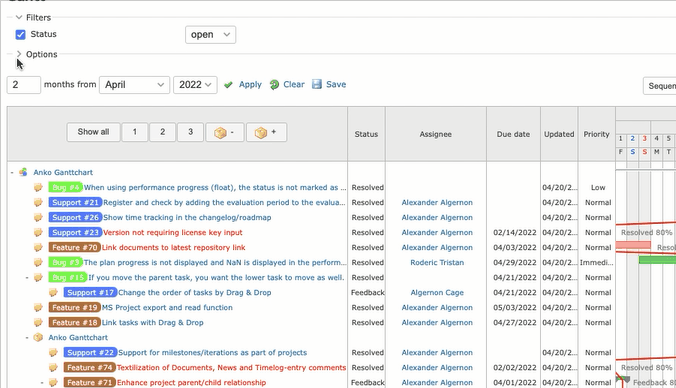Click ticket icon beside Feature #71
676x388 pixels.
click(53, 382)
